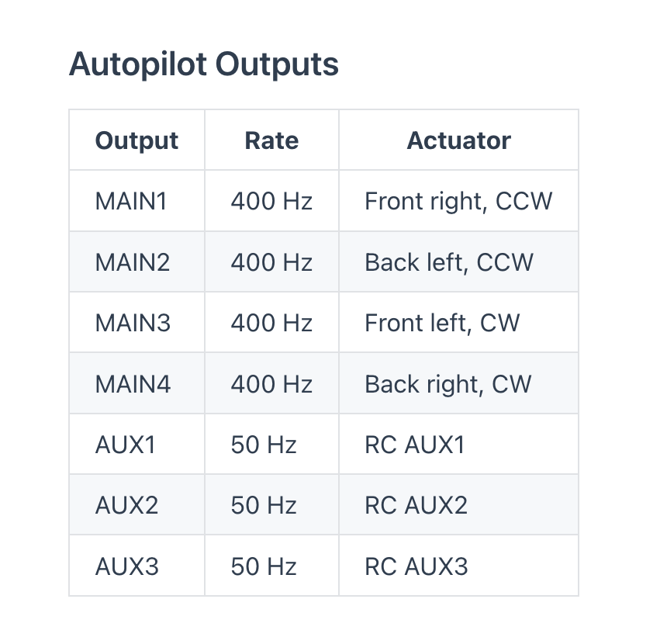
Task: Click the 50 Hz rate for AUX3
Action: point(264,566)
